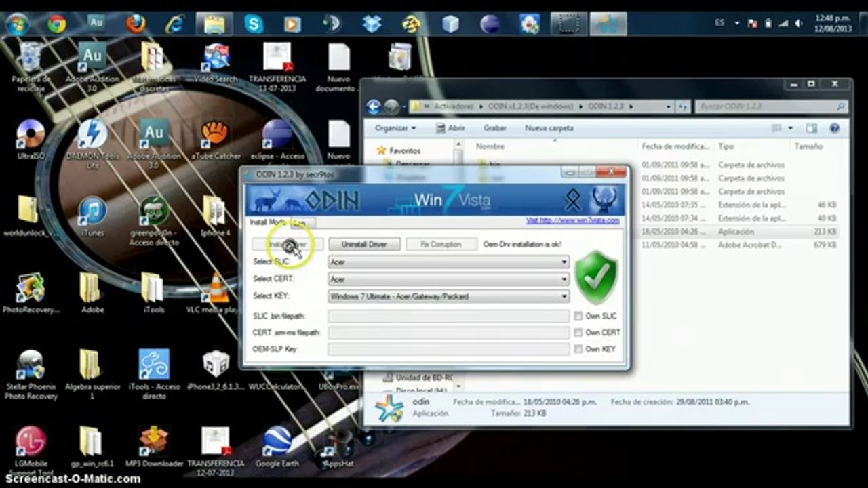This screenshot has height=488, width=868.
Task: Select the Video Search desktop icon
Action: click(x=216, y=63)
